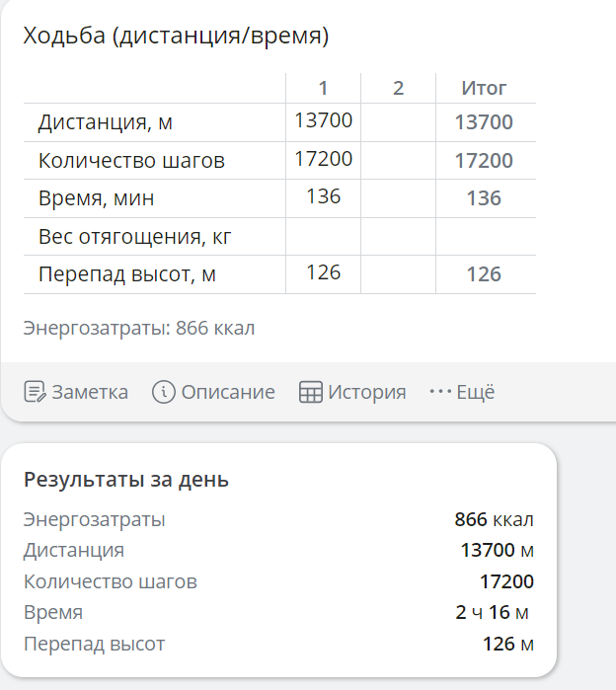Image resolution: width=616 pixels, height=690 pixels.
Task: Expand the Ещё more options menu
Action: (x=463, y=392)
